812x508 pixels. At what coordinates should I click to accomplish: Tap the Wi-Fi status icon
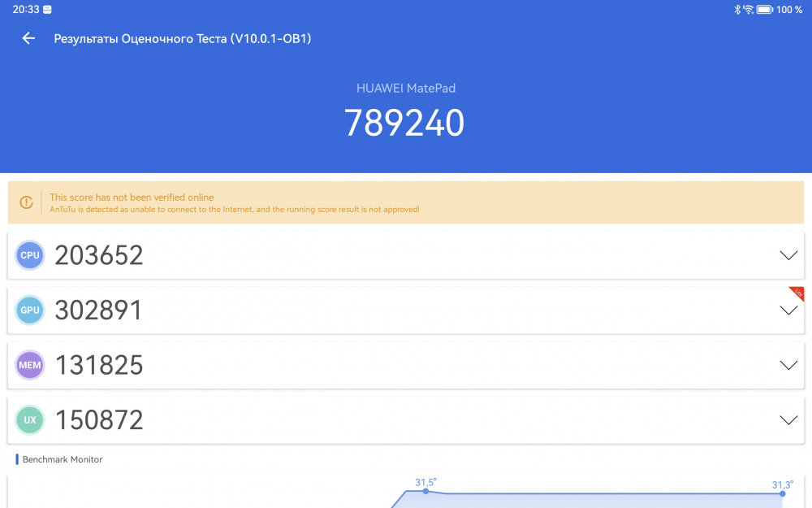pyautogui.click(x=748, y=9)
